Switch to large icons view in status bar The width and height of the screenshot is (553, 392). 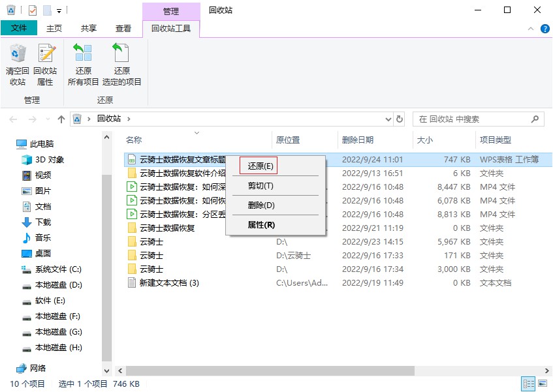point(543,384)
